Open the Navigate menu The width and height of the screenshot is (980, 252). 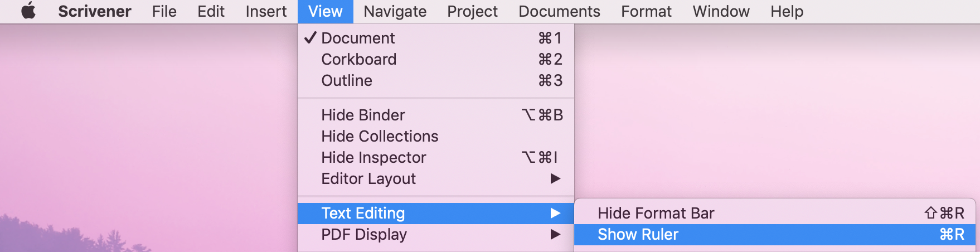click(x=395, y=11)
